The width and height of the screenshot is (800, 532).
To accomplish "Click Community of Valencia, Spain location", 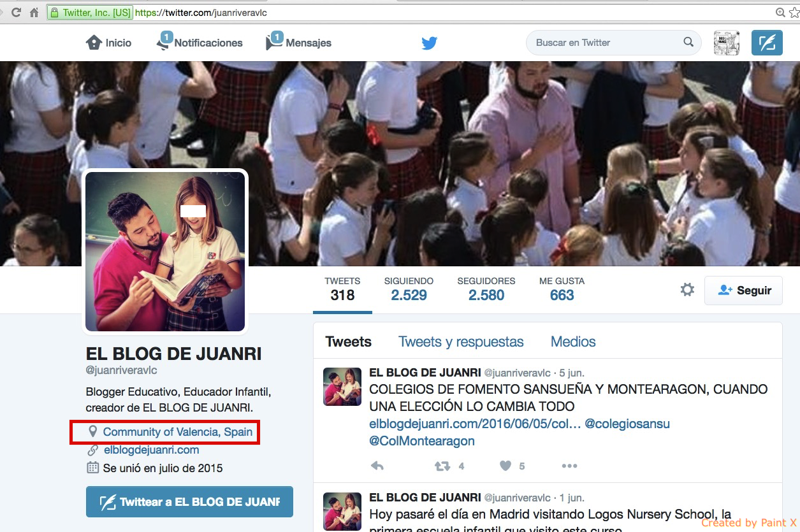I will click(177, 432).
